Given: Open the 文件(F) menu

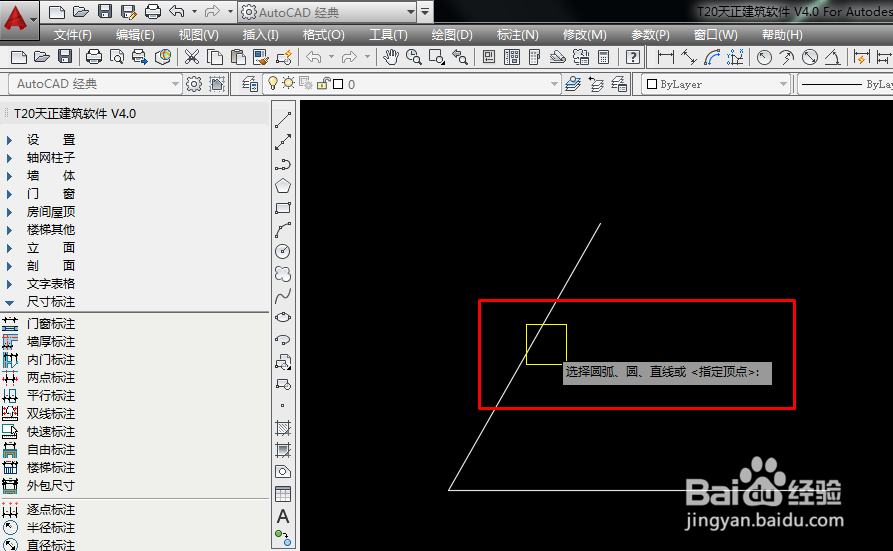Looking at the screenshot, I should tap(72, 35).
